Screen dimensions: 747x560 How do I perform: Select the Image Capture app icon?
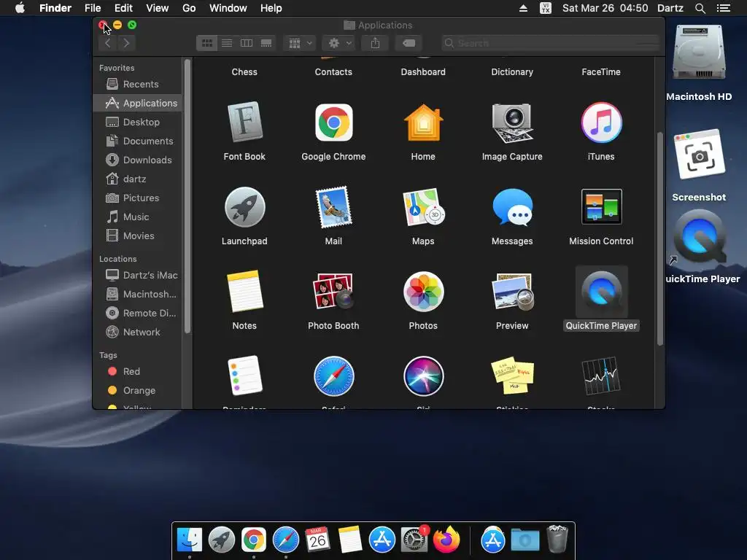(512, 122)
